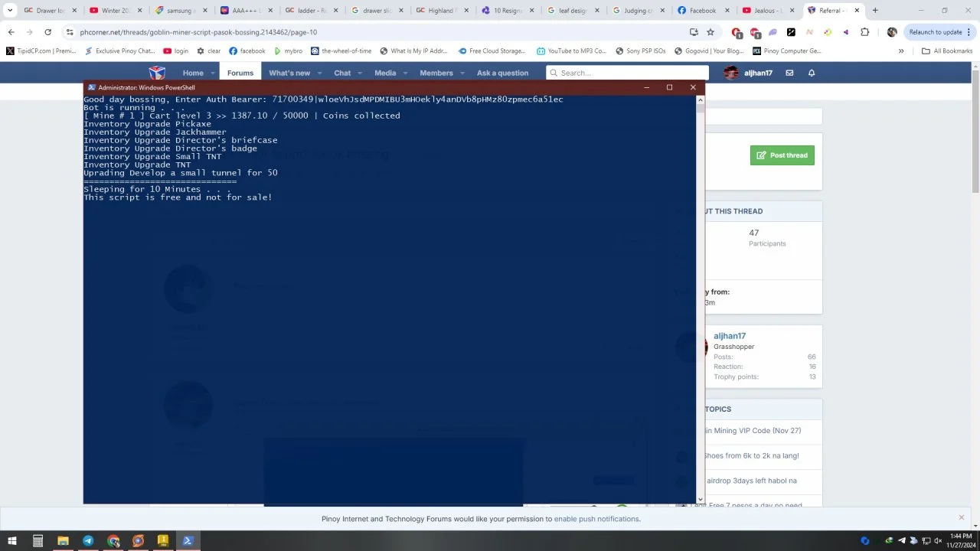The width and height of the screenshot is (980, 551).
Task: Click the taskbar clock showing 1:44 PM
Action: point(960,540)
